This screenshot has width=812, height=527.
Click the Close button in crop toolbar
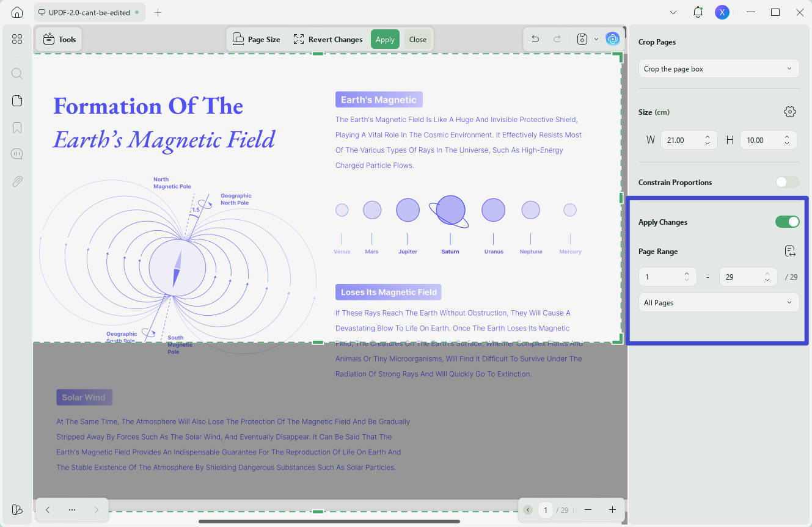[x=418, y=39]
